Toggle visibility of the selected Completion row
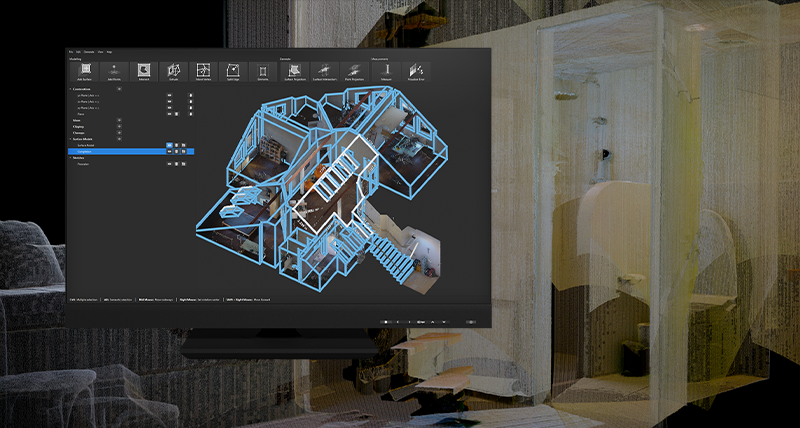The width and height of the screenshot is (800, 428). click(169, 151)
